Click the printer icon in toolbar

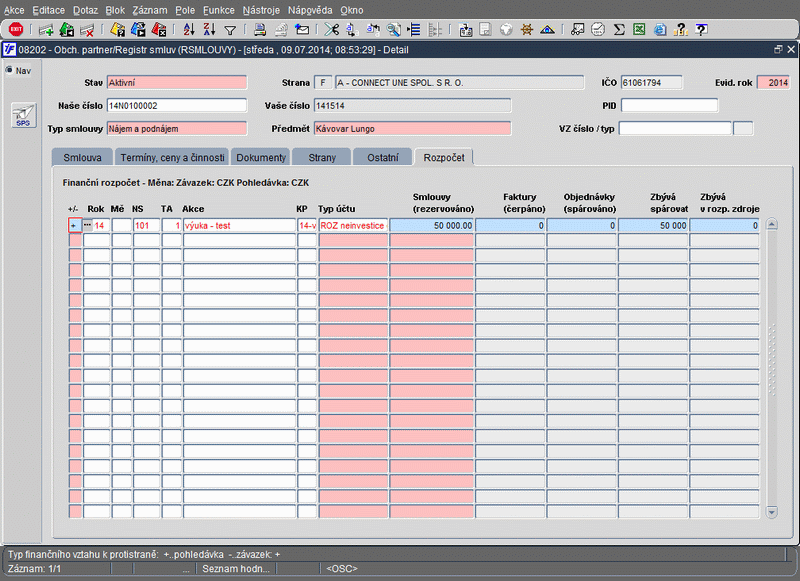(260, 30)
